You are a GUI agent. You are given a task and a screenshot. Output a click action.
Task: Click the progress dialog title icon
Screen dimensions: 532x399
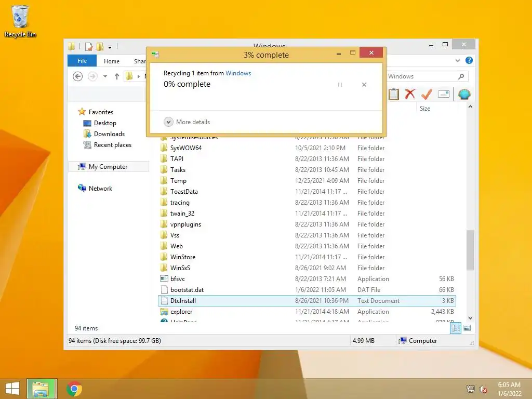tap(155, 54)
